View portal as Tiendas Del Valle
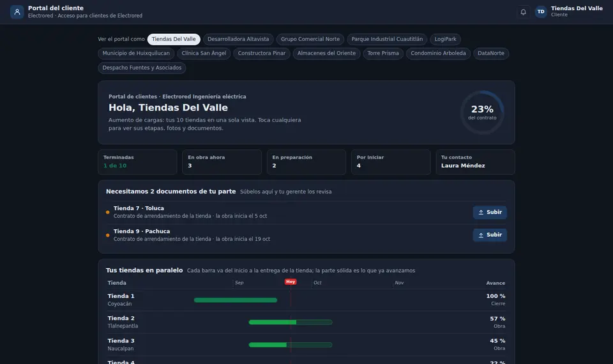The height and width of the screenshot is (364, 613). click(x=174, y=39)
